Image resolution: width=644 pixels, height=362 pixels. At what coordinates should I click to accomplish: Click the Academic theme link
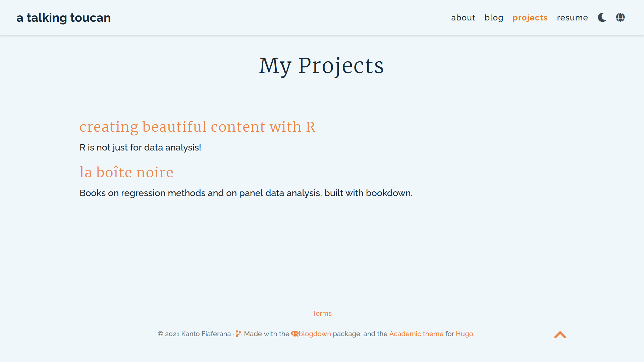[x=416, y=334]
